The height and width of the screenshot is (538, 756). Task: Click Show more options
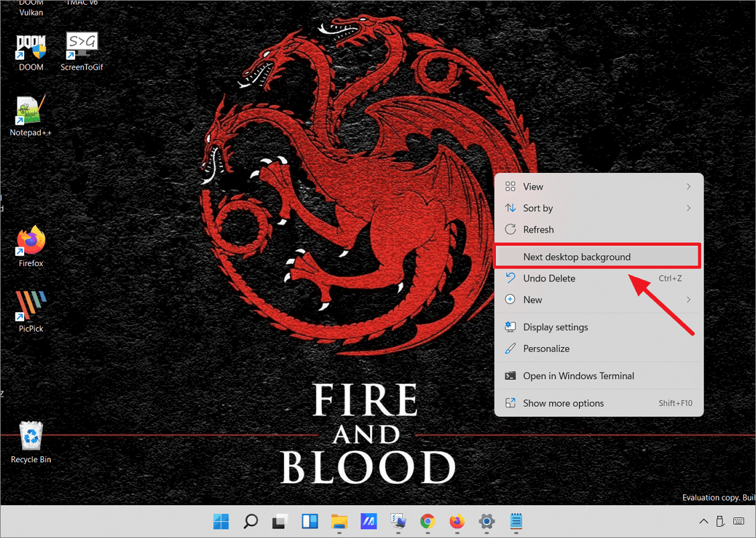(598, 403)
